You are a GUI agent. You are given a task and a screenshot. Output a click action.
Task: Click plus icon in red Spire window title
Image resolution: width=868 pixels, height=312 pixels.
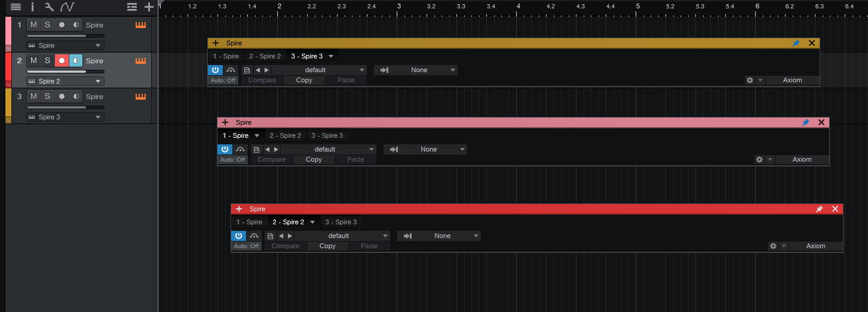(239, 209)
